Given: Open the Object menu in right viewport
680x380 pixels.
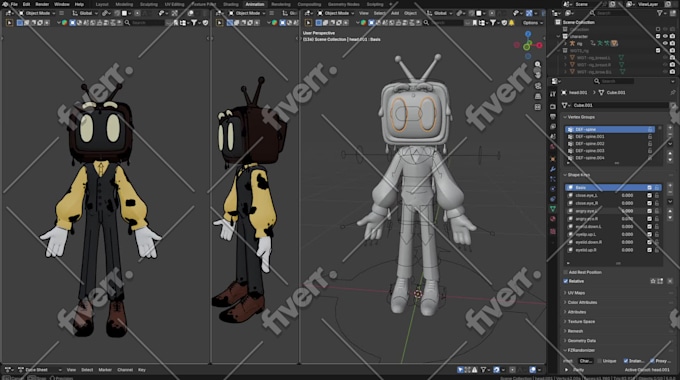Looking at the screenshot, I should (x=410, y=13).
